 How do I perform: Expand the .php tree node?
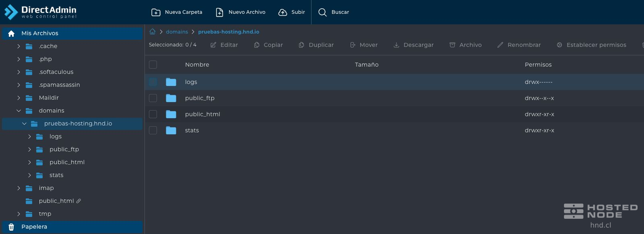[19, 59]
